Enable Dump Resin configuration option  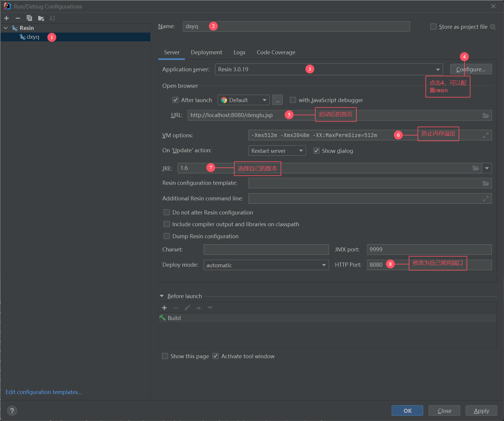coord(167,236)
